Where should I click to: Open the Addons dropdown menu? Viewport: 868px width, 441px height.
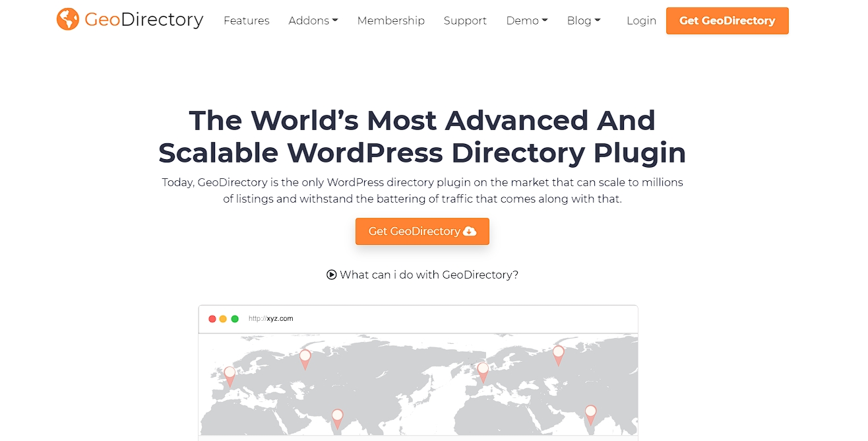(x=313, y=20)
